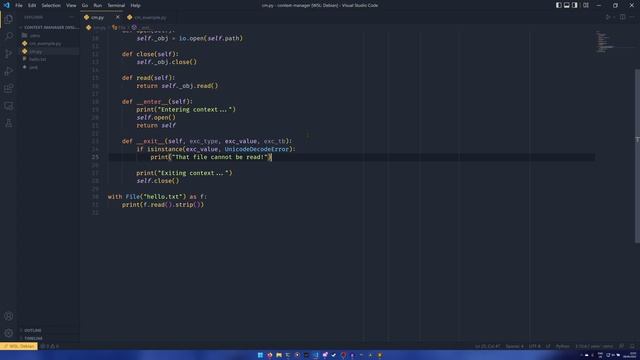Open the Explorer view in activity bar

(9, 19)
